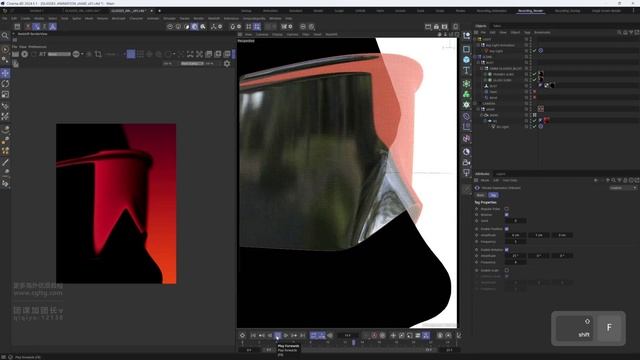Open the command search magnifier in left toolbar
The width and height of the screenshot is (640, 360).
click(x=5, y=36)
